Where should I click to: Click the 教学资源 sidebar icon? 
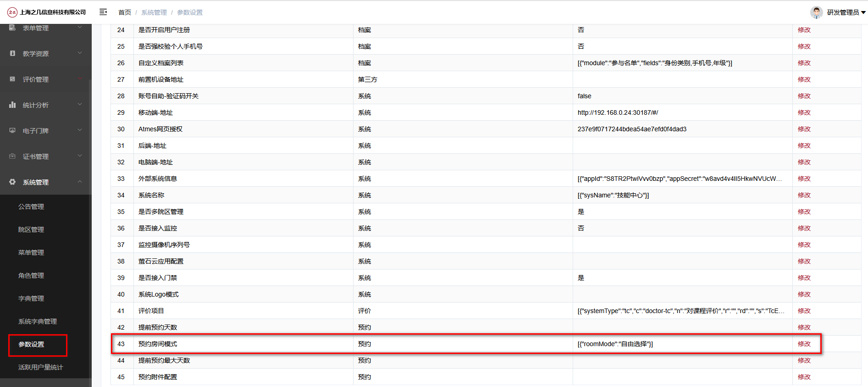12,54
